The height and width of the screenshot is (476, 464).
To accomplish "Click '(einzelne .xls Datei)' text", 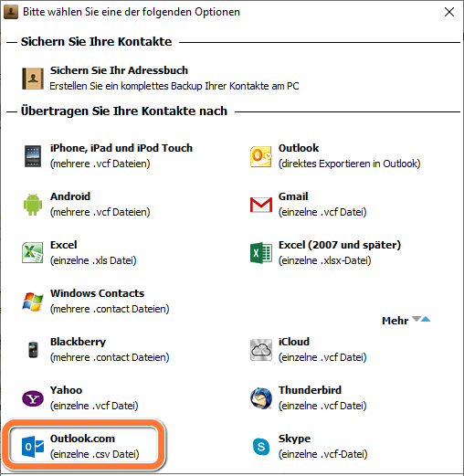I will click(93, 260).
